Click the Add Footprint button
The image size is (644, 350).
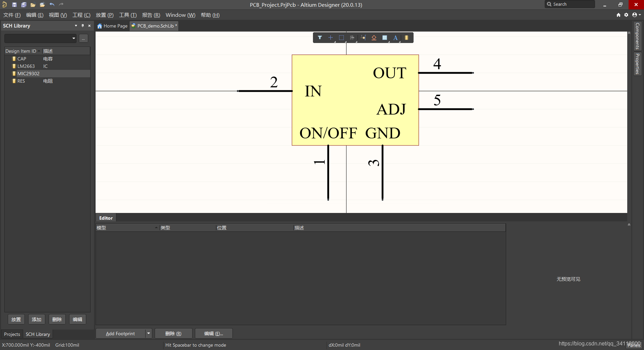(120, 334)
